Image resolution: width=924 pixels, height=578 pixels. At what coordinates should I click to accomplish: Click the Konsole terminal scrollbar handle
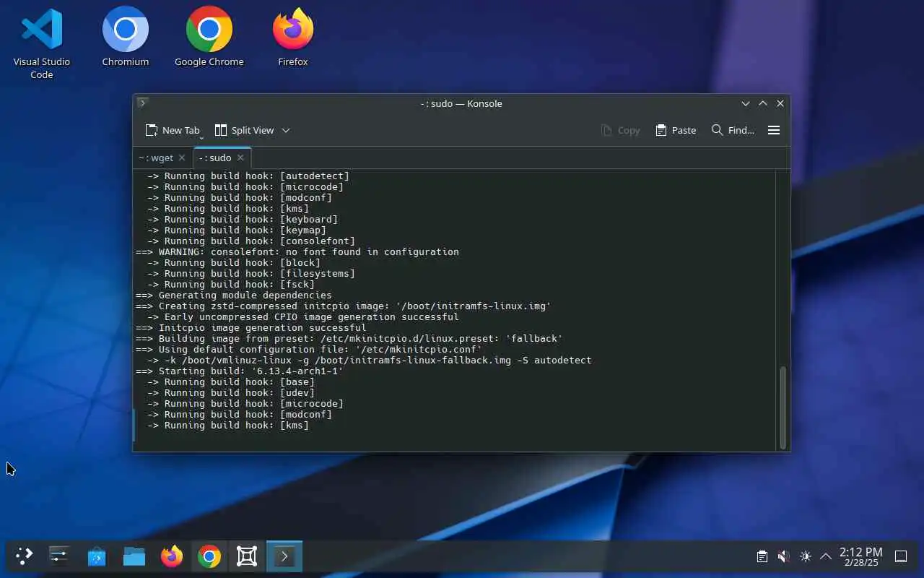(783, 407)
